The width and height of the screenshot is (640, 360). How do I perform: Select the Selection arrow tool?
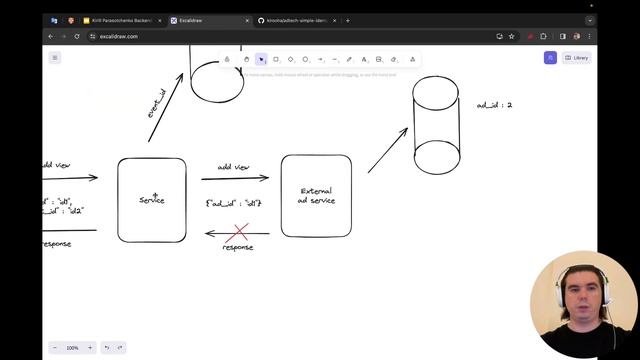tap(261, 60)
